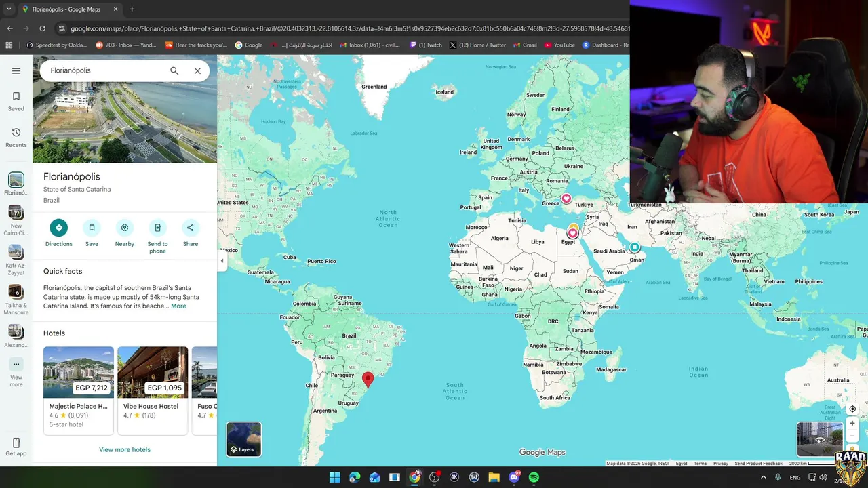The image size is (868, 488).
Task: Clear the Florianópolis search with X
Action: 197,70
